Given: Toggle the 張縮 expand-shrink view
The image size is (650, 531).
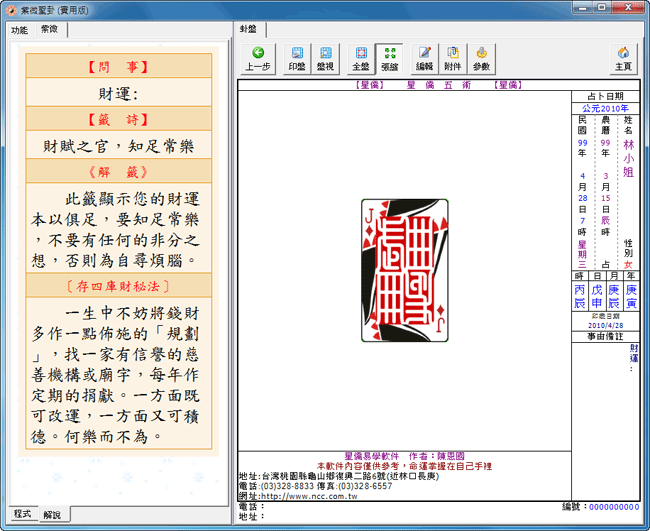Looking at the screenshot, I should pyautogui.click(x=389, y=59).
